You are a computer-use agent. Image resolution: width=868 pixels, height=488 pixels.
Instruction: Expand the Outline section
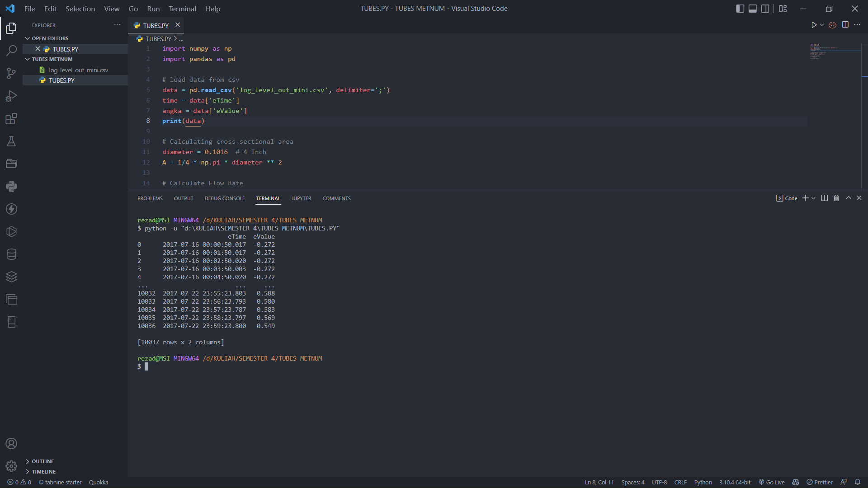click(x=43, y=461)
